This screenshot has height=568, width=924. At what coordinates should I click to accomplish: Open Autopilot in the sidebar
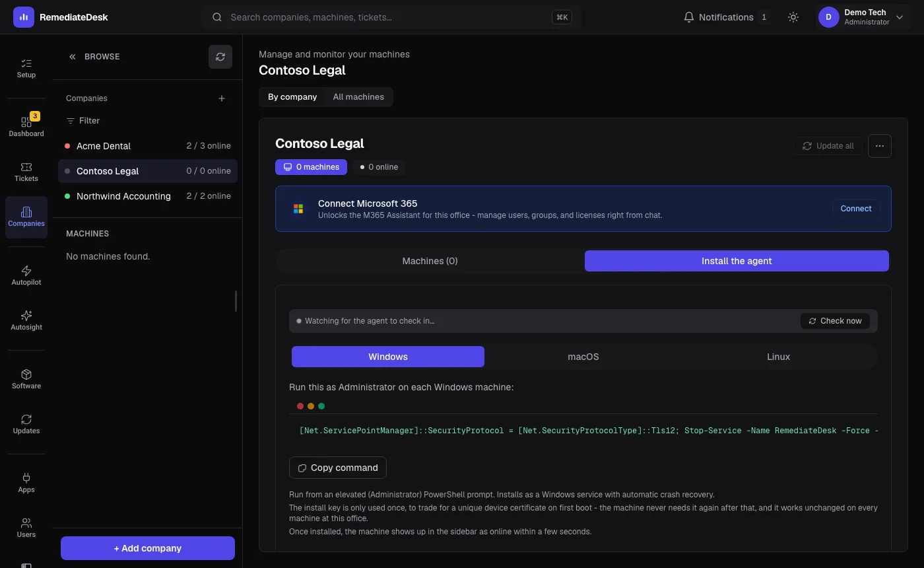coord(26,275)
